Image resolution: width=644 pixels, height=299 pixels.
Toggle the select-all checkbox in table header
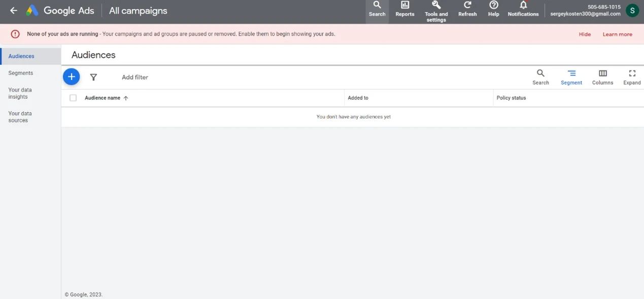click(73, 98)
